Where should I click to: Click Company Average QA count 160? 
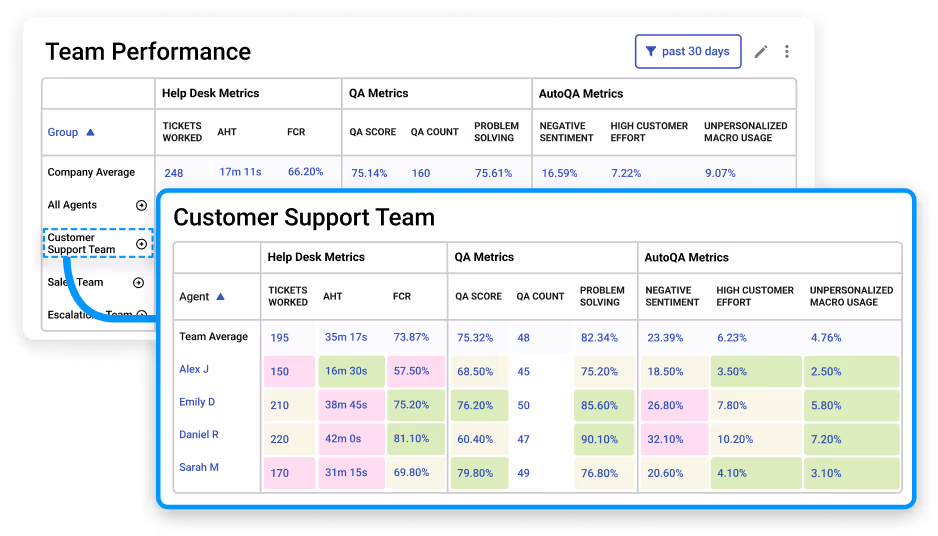point(421,173)
